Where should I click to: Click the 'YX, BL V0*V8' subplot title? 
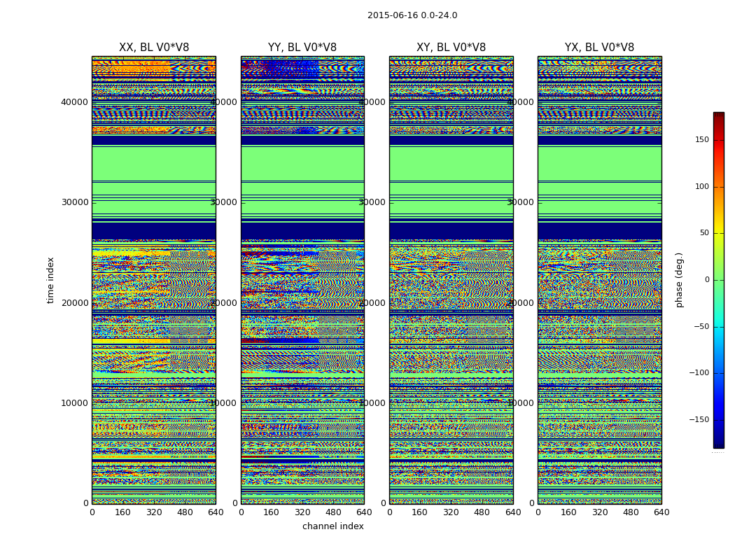pyautogui.click(x=599, y=48)
